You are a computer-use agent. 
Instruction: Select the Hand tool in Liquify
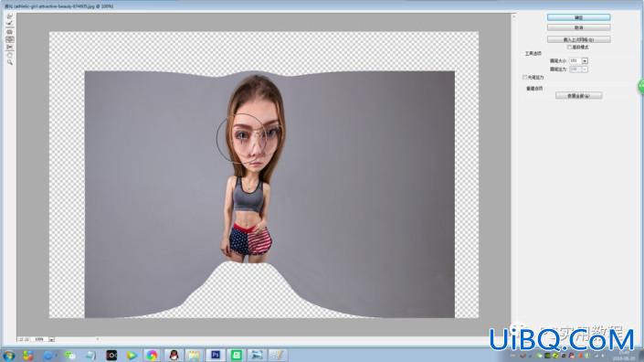[9, 55]
